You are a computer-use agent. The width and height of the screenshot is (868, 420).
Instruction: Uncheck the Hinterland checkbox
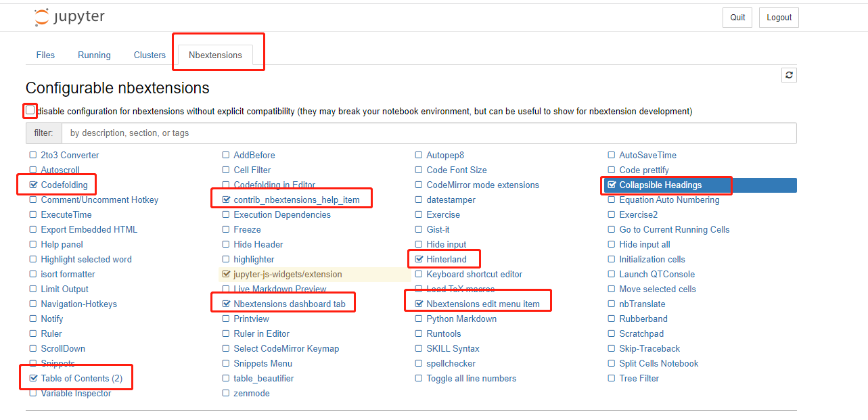tap(419, 259)
